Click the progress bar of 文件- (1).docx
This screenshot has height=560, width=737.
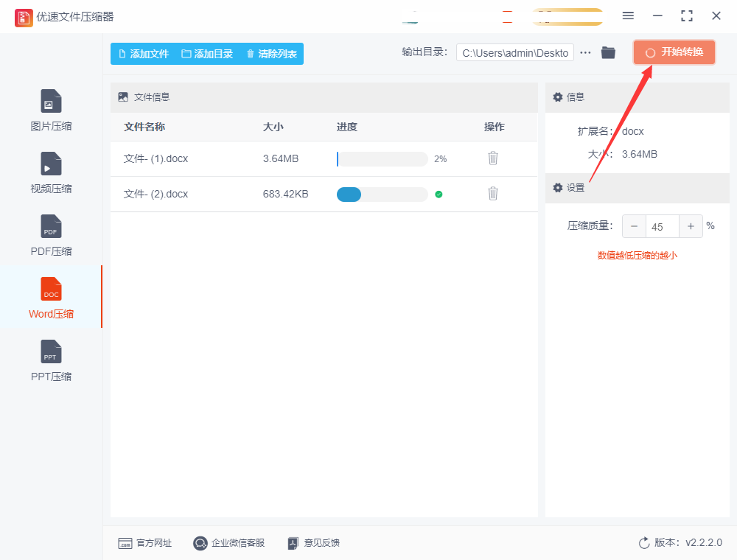click(382, 159)
